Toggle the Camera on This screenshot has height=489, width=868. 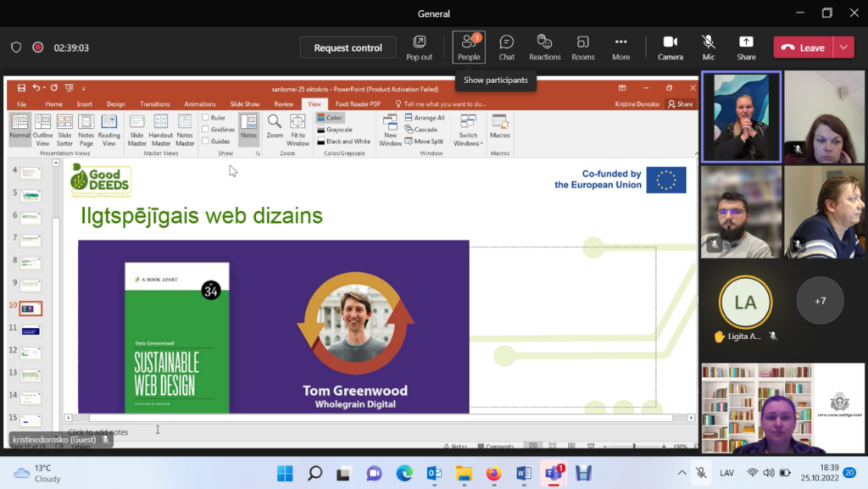pyautogui.click(x=670, y=47)
